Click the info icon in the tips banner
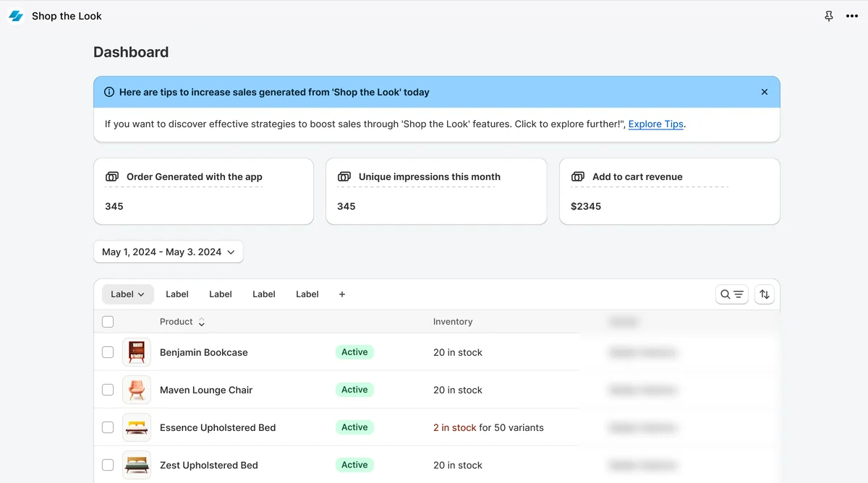 tap(109, 92)
